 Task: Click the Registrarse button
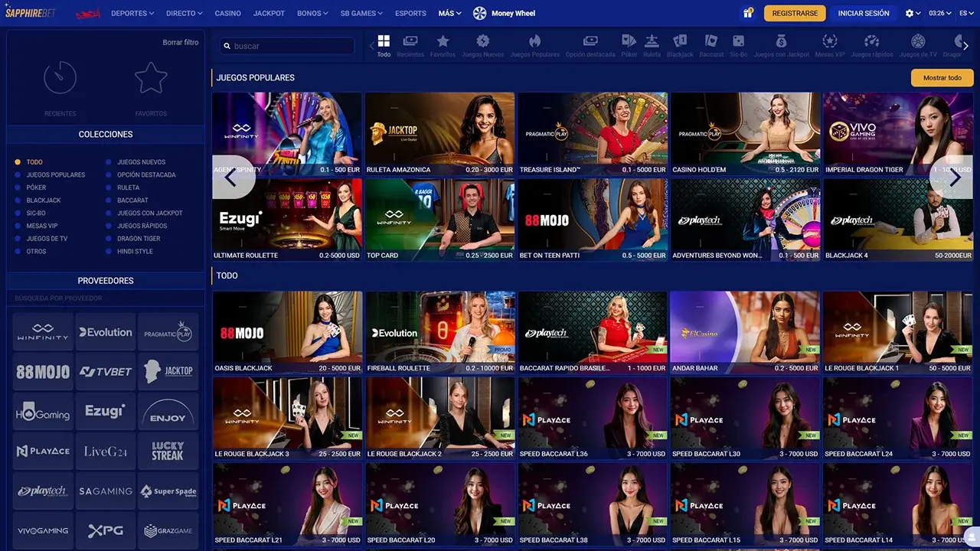(795, 13)
